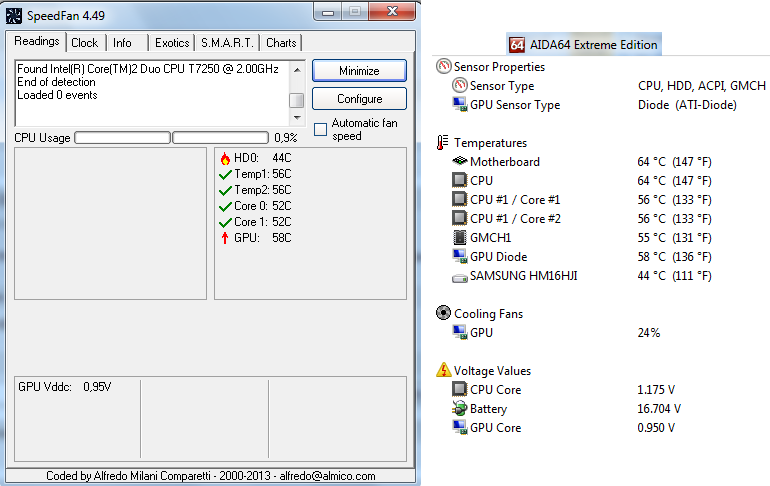Click the SAMSUNG HM16HJI 44 °C value

pyautogui.click(x=674, y=276)
